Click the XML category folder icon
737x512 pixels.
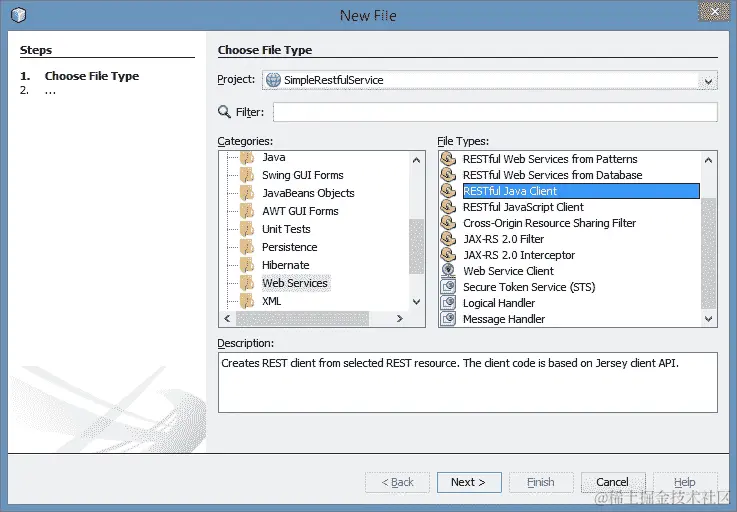(247, 301)
